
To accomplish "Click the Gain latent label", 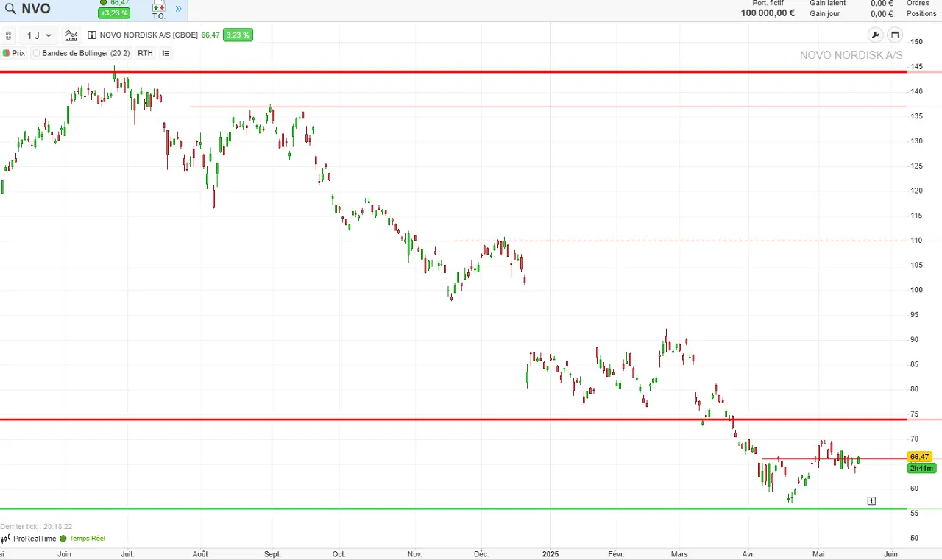I will tap(827, 3).
